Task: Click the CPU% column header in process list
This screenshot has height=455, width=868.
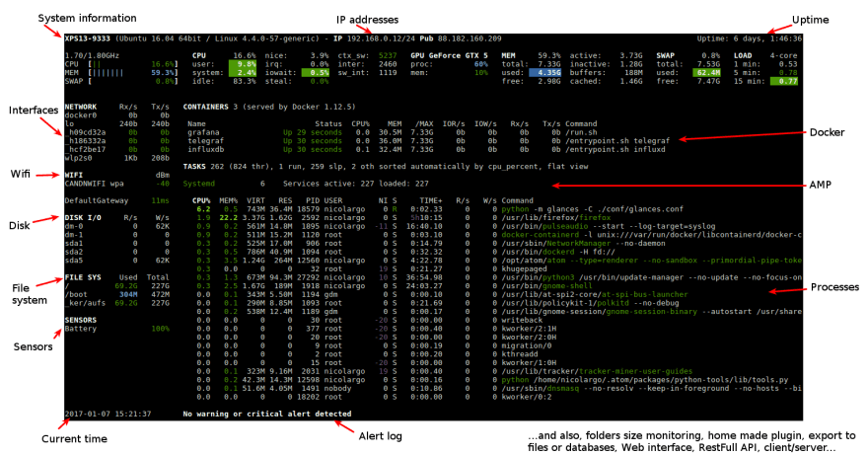Action: click(201, 200)
